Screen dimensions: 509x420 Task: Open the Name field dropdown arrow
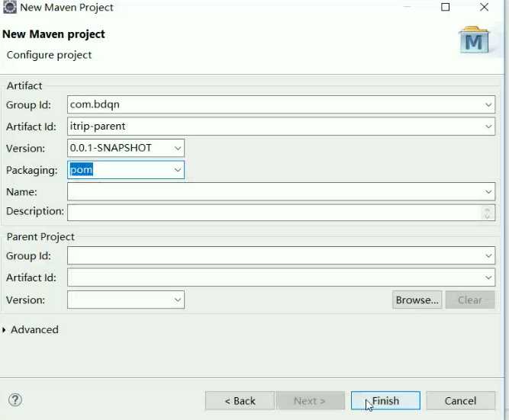click(488, 191)
